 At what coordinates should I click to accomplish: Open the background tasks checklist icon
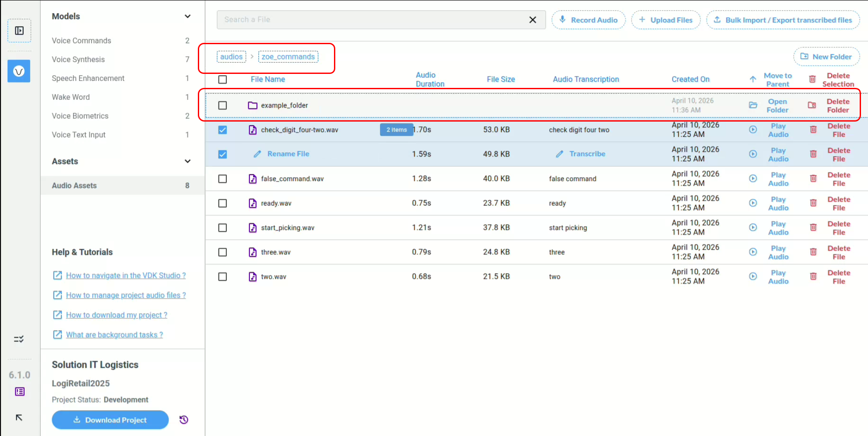tap(19, 339)
